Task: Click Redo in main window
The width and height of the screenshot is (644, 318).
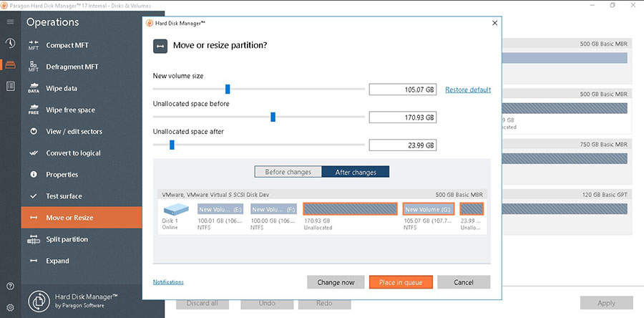Action: [x=324, y=303]
